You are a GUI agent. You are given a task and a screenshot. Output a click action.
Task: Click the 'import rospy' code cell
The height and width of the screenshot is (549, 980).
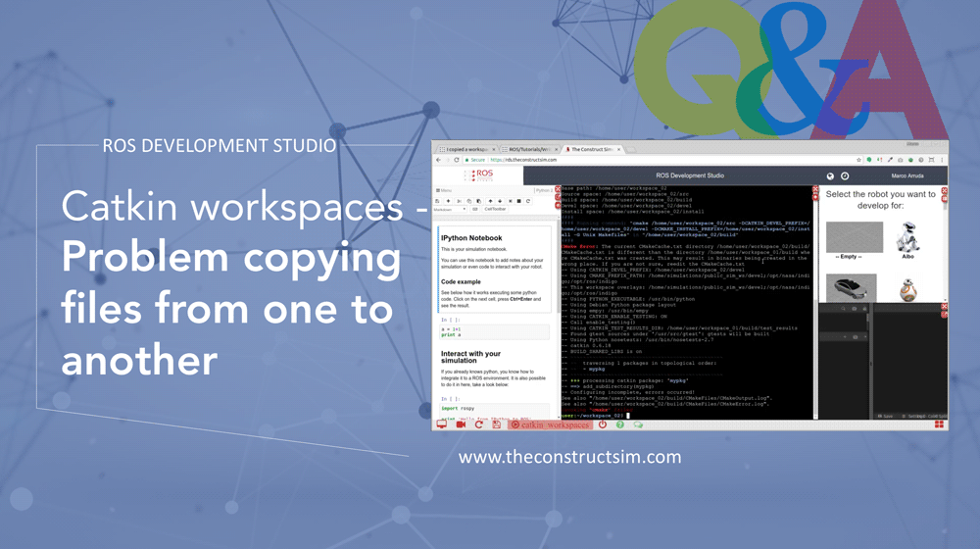(x=494, y=411)
